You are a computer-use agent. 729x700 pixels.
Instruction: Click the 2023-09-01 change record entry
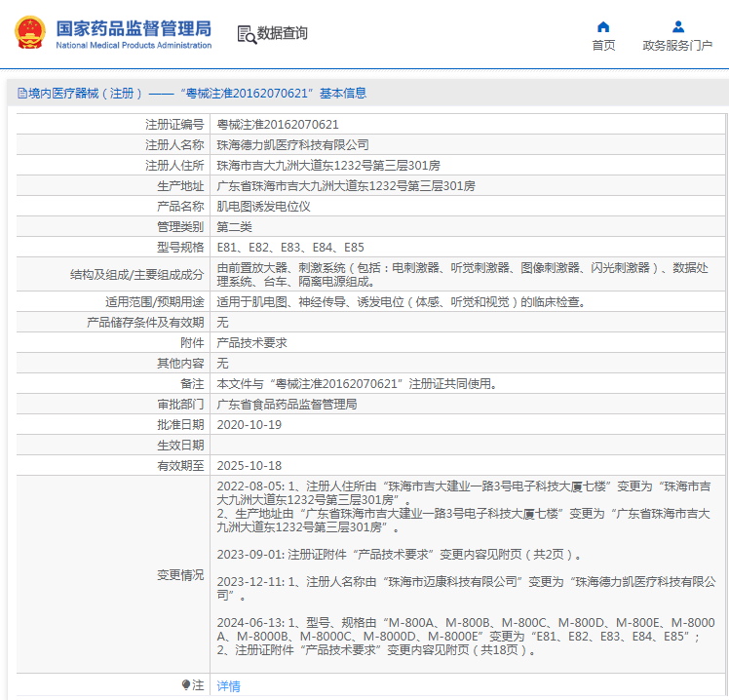[x=399, y=555]
